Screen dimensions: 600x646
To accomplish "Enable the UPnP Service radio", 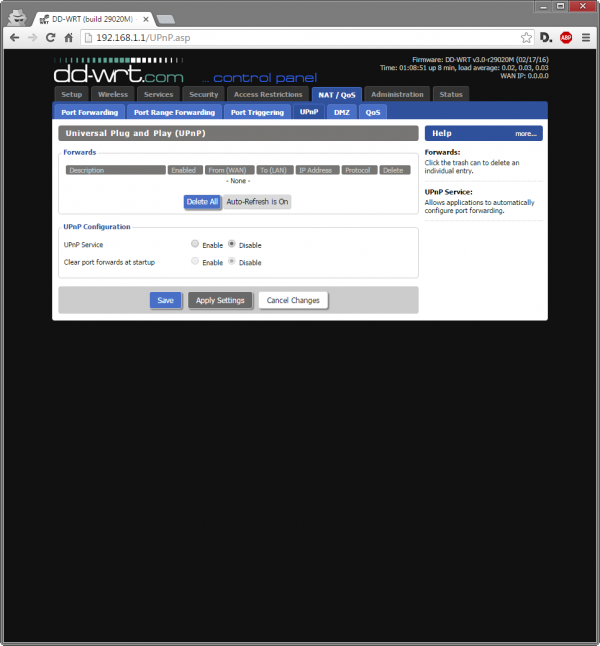I will tap(195, 244).
